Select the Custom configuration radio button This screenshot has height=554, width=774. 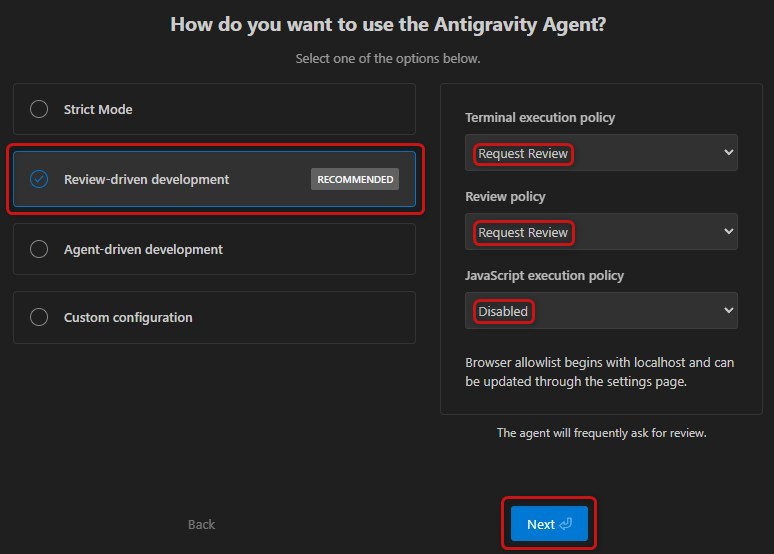pyautogui.click(x=39, y=317)
